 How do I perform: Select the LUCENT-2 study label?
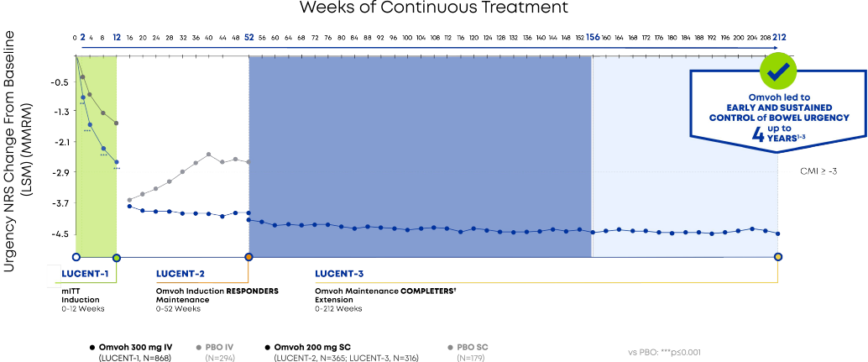(180, 274)
